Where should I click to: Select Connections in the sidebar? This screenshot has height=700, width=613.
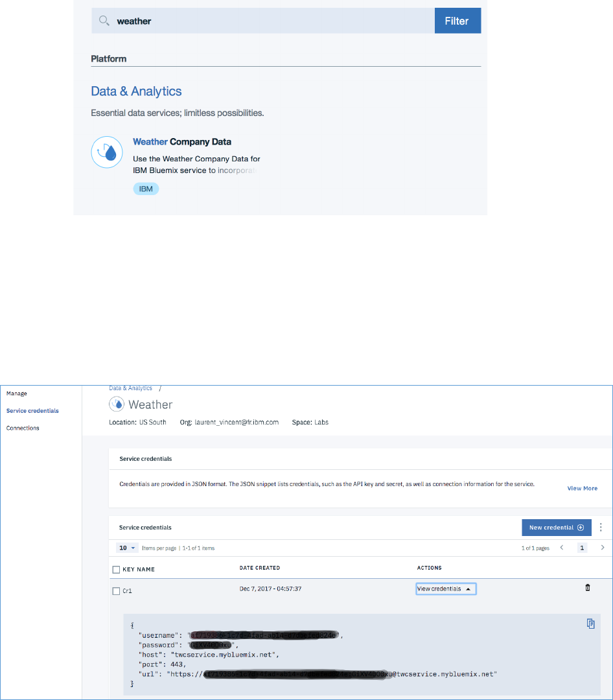coord(23,428)
